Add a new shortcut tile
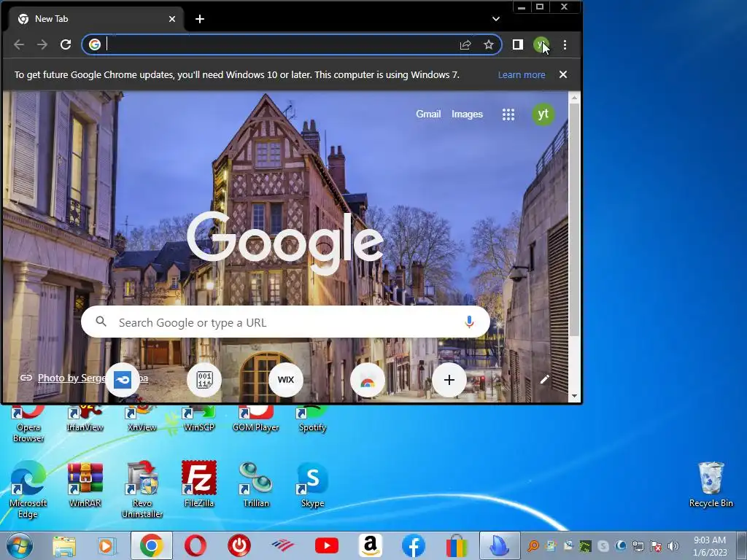Screen dimensions: 747x560 (449, 379)
